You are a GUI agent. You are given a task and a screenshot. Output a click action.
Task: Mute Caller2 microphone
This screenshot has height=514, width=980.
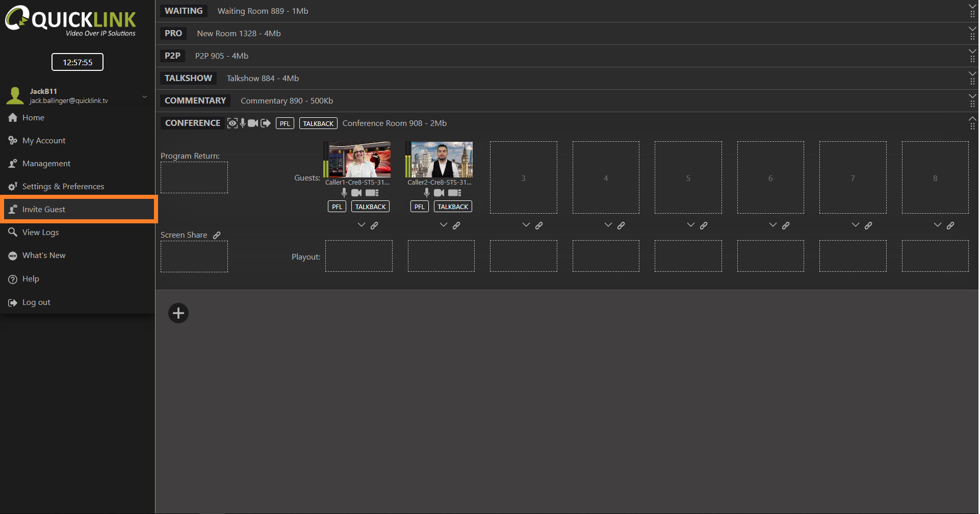pos(427,192)
